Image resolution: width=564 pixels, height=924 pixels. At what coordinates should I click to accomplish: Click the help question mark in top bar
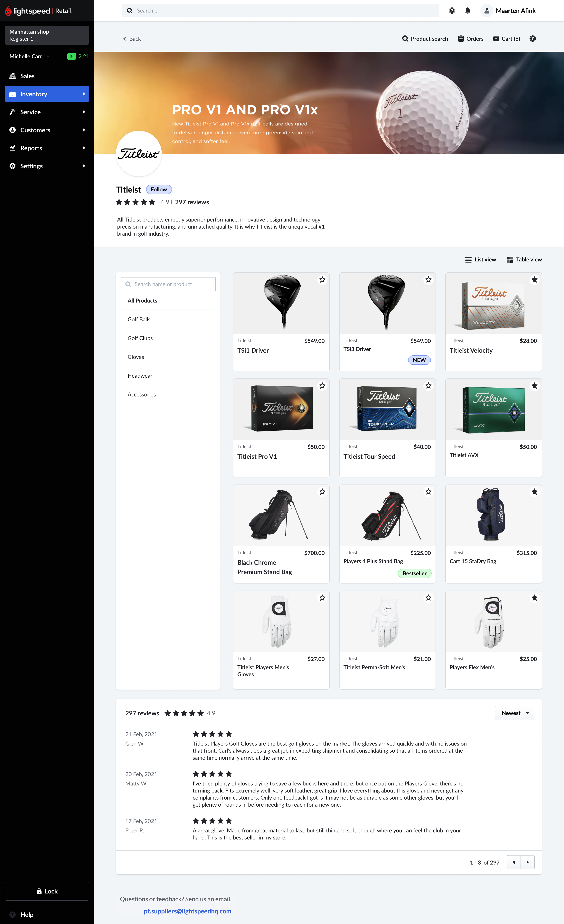click(452, 11)
